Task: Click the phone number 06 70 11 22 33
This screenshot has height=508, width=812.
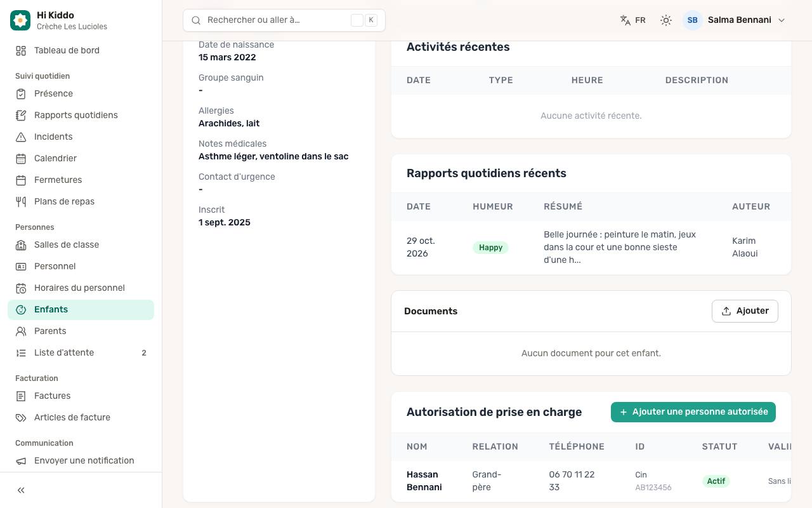Action: click(x=572, y=481)
